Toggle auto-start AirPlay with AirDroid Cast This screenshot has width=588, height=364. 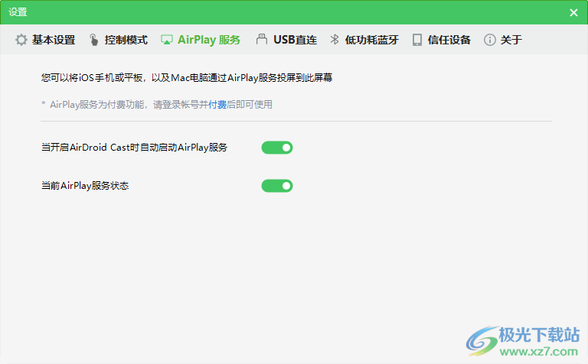click(277, 148)
